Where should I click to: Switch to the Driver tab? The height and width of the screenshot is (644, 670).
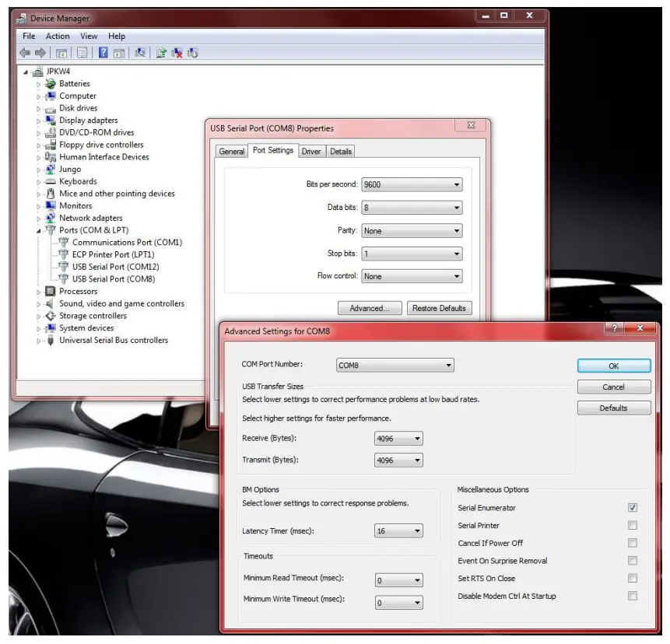311,152
